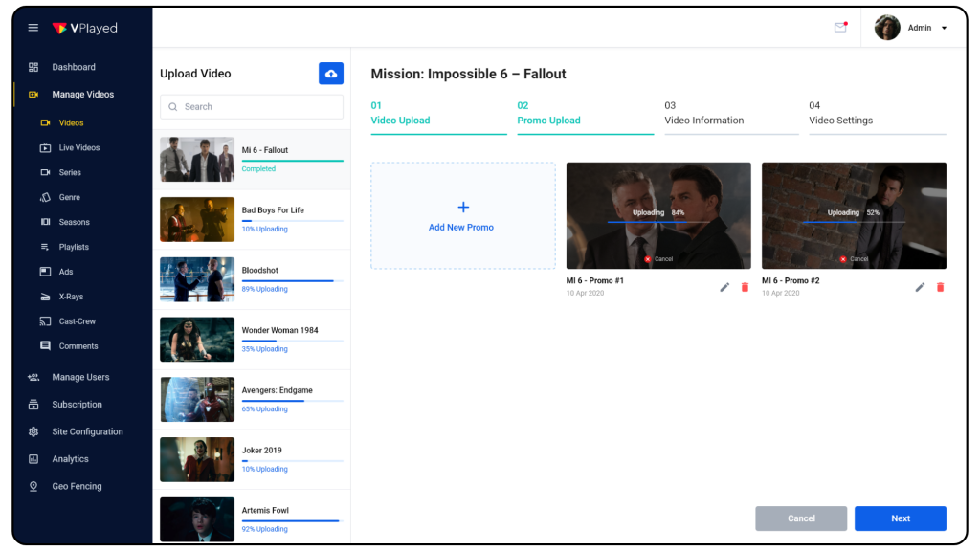Open the Cast-Crew manager
980x551 pixels.
78,320
